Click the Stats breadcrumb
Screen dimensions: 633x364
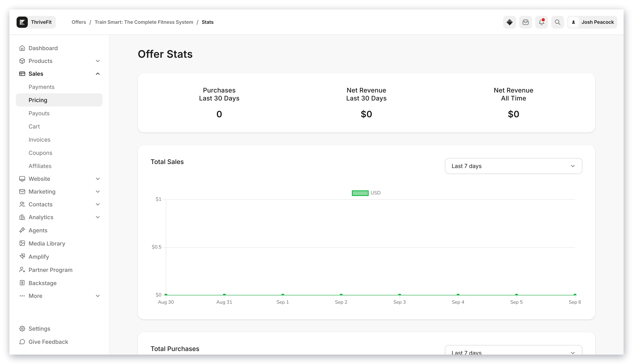[207, 22]
